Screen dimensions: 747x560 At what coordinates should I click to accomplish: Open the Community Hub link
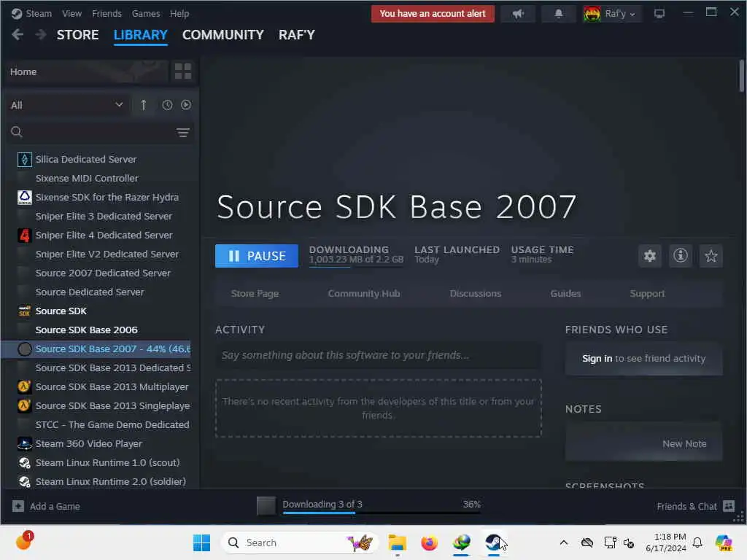tap(364, 293)
